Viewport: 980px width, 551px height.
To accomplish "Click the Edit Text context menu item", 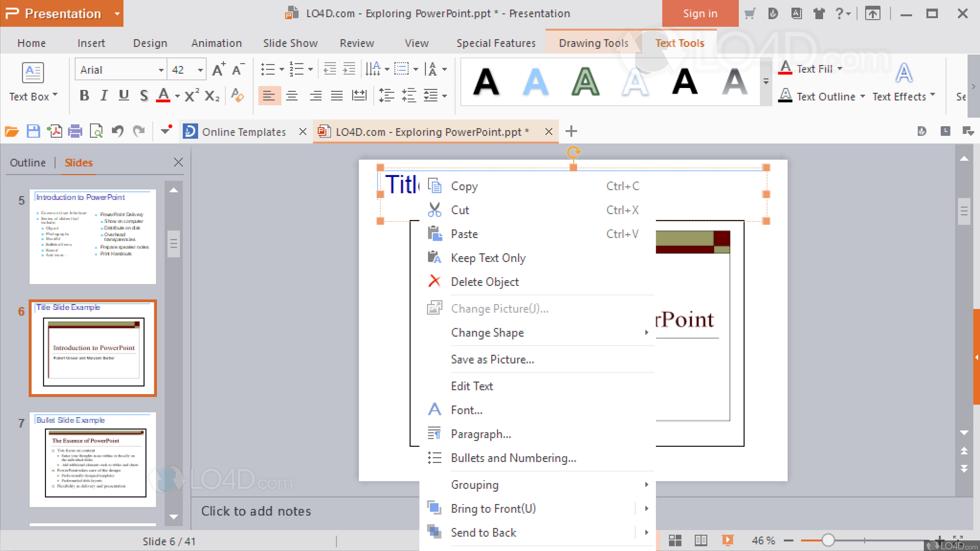I will coord(471,385).
